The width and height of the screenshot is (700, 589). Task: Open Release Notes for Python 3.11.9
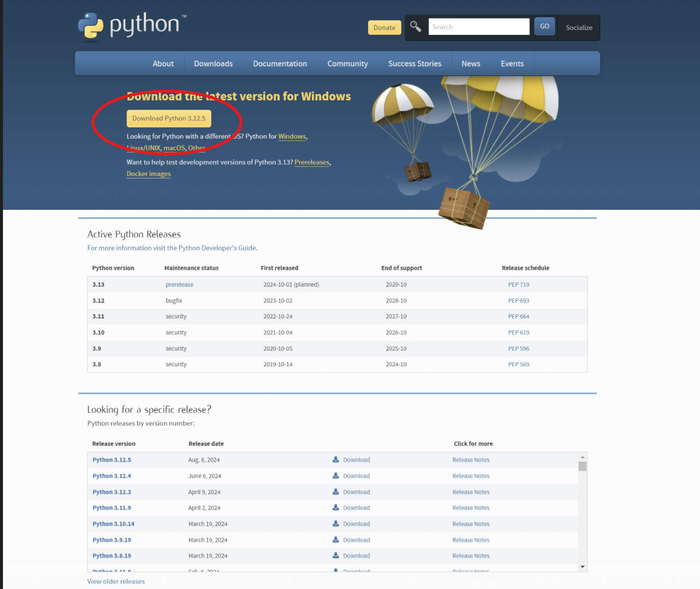[471, 508]
